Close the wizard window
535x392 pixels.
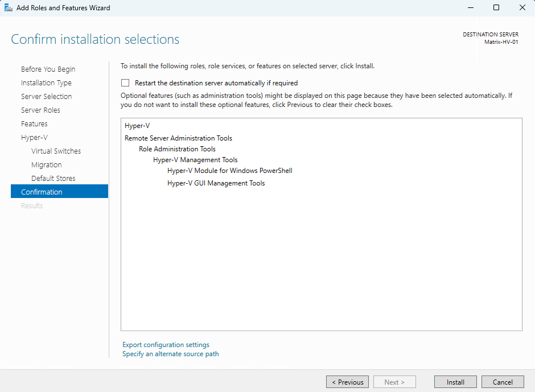pyautogui.click(x=522, y=7)
